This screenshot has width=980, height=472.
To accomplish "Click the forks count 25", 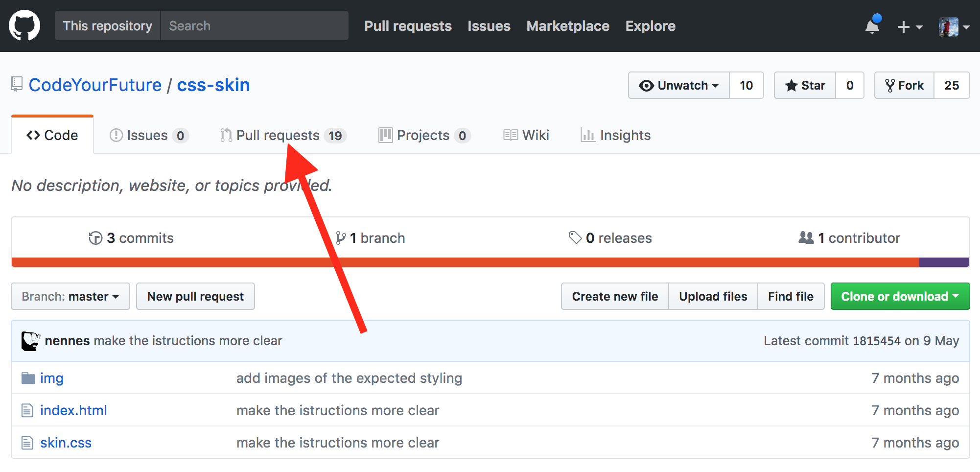I will point(952,85).
